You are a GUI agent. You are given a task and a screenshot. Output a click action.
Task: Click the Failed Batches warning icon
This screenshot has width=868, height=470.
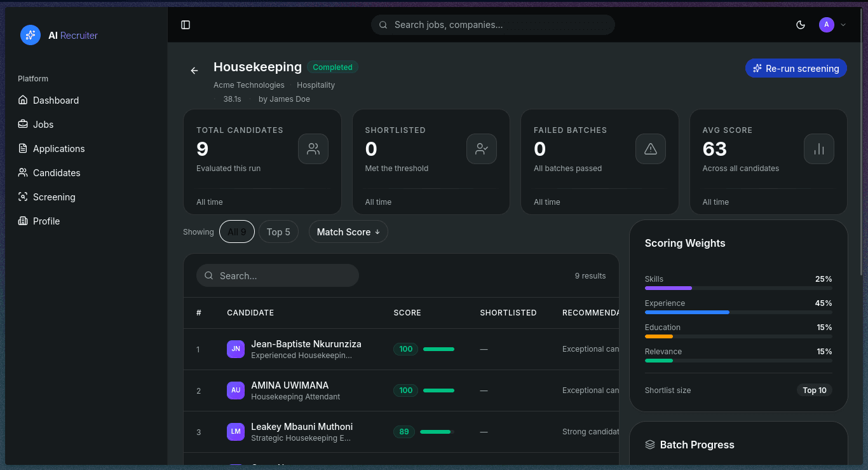coord(651,149)
